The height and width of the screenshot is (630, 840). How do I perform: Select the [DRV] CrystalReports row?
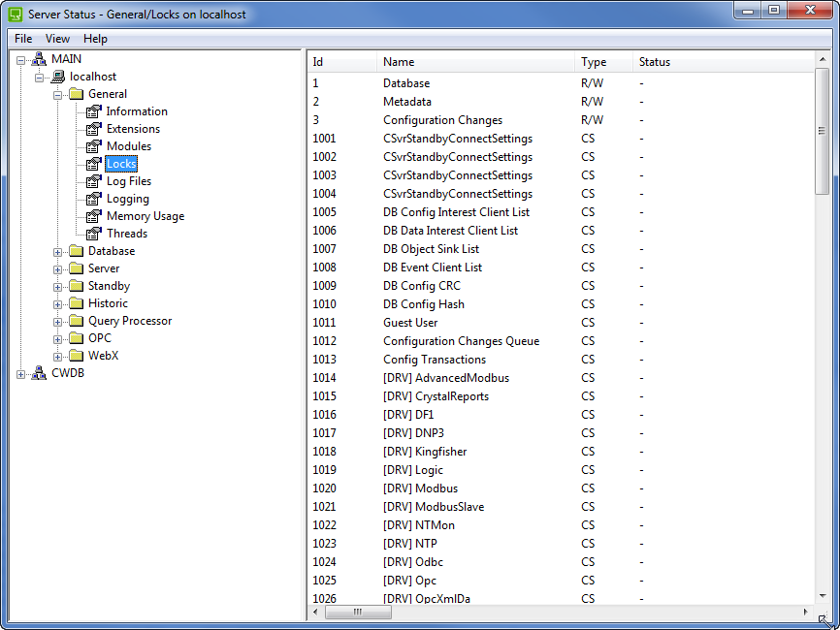[x=561, y=396]
